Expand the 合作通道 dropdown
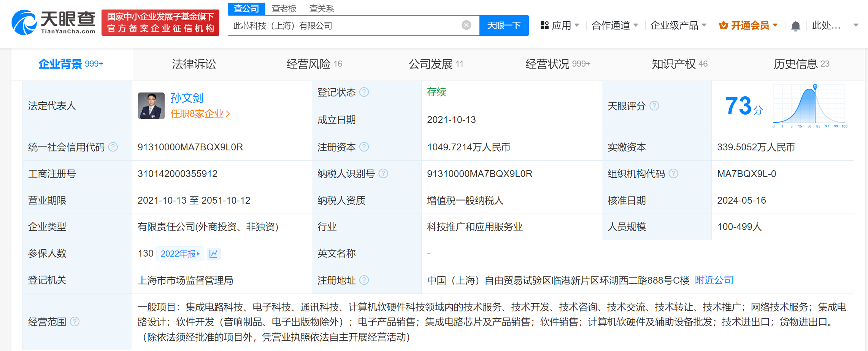 [614, 26]
